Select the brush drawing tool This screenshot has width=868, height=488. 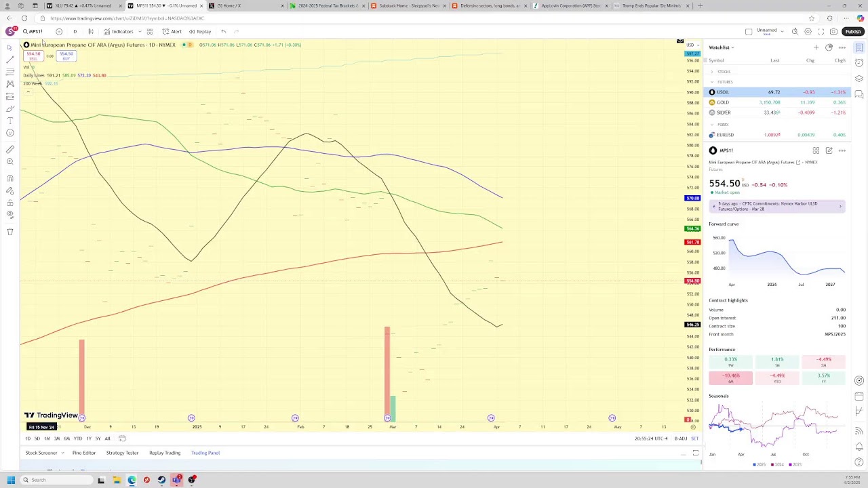point(9,108)
